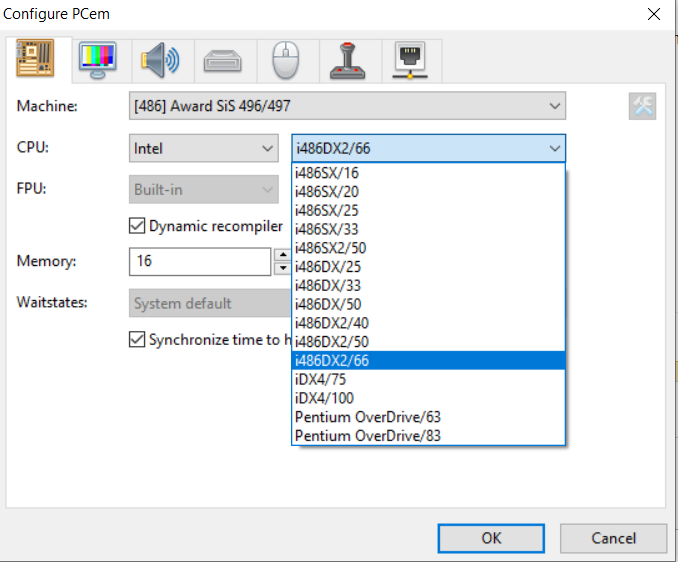Image resolution: width=678 pixels, height=562 pixels.
Task: Collapse the open CPU model dropdown
Action: point(429,148)
